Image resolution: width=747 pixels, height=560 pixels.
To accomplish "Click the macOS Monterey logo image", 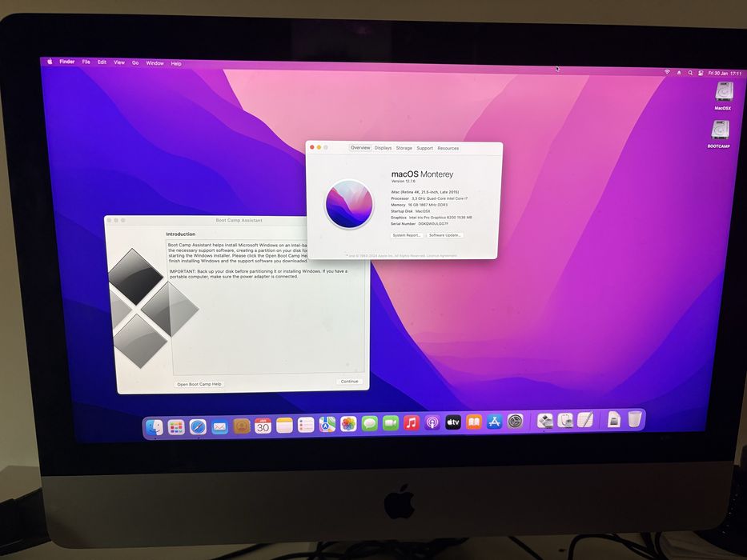I will (349, 204).
